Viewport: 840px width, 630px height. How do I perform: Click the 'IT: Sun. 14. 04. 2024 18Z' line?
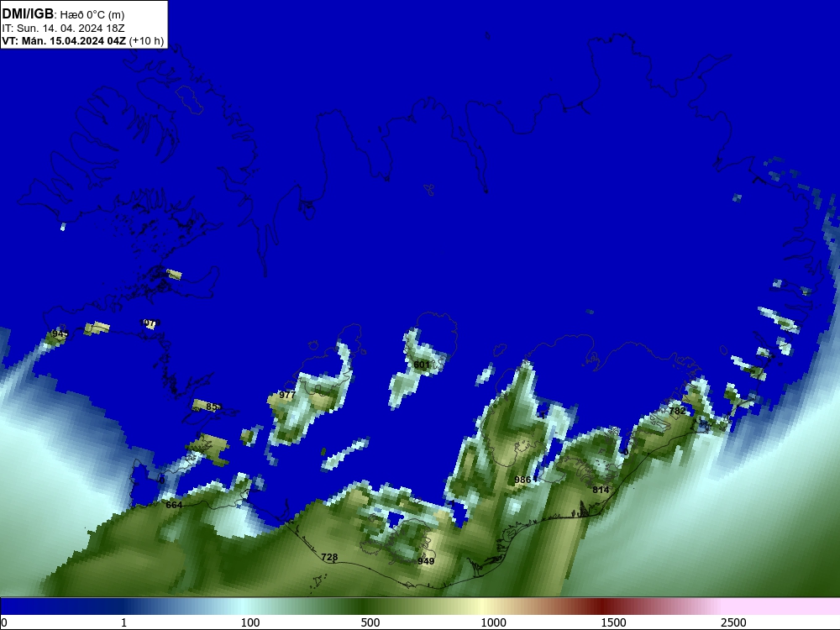coord(63,28)
